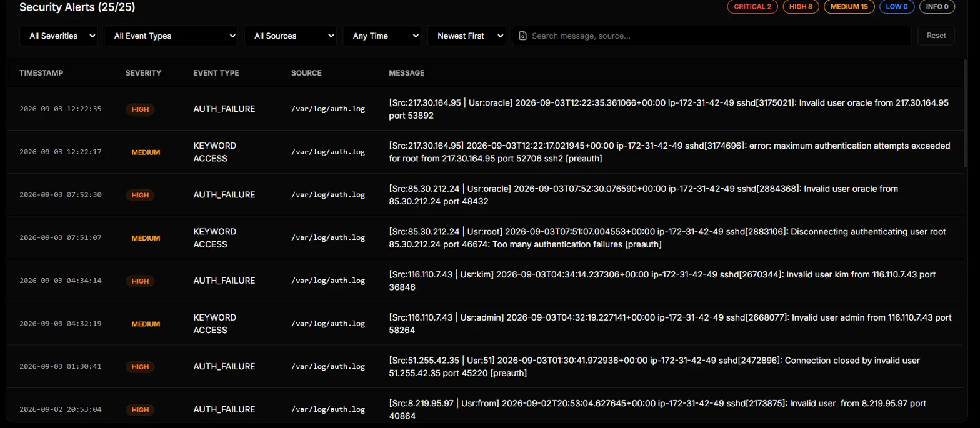The width and height of the screenshot is (980, 428).
Task: Click HIGH badge in the 20:53:04 row
Action: [140, 410]
